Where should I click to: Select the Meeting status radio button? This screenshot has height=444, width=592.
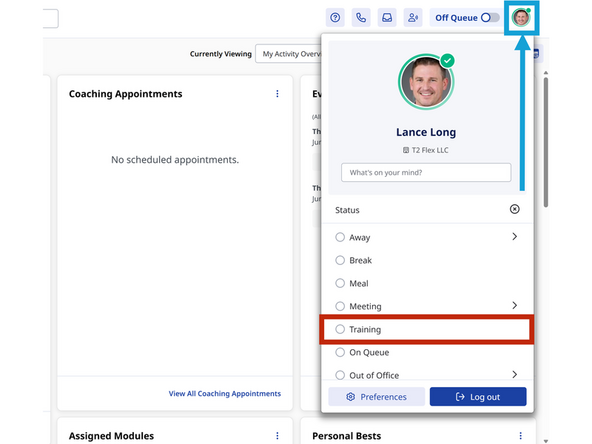tap(340, 306)
